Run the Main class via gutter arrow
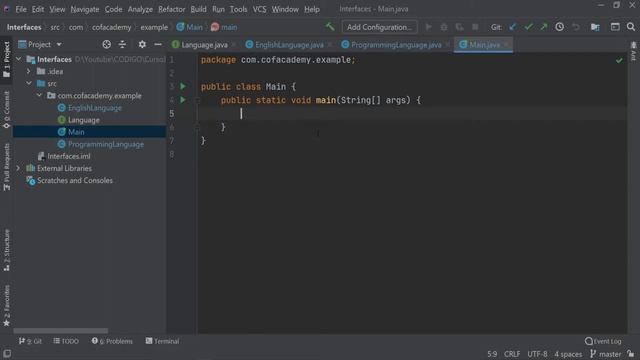Image resolution: width=640 pixels, height=360 pixels. coord(183,87)
